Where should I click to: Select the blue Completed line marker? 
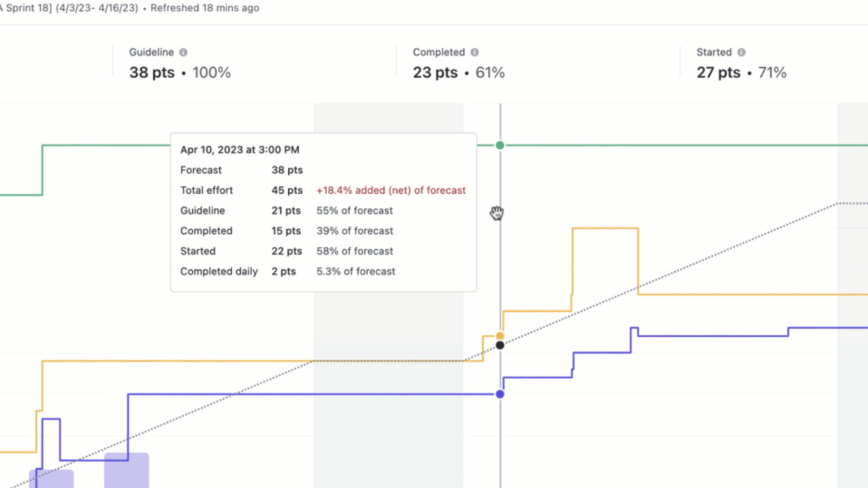point(500,394)
